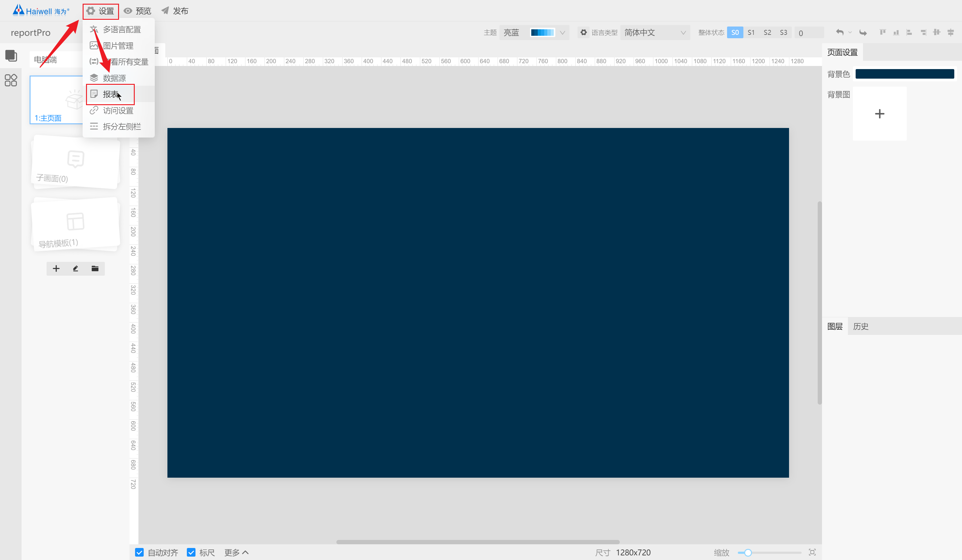Click the horizontal canvas scrollbar
The width and height of the screenshot is (962, 560).
[x=478, y=542]
